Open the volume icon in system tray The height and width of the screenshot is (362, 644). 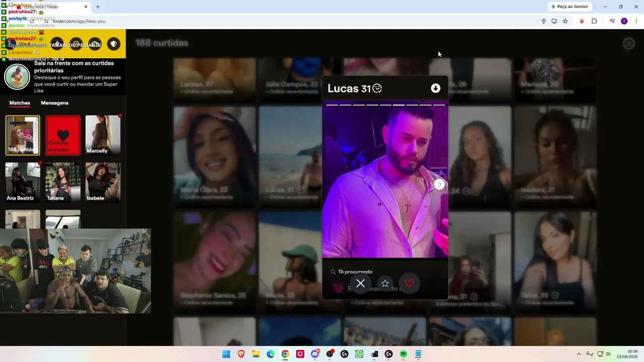pyautogui.click(x=608, y=354)
